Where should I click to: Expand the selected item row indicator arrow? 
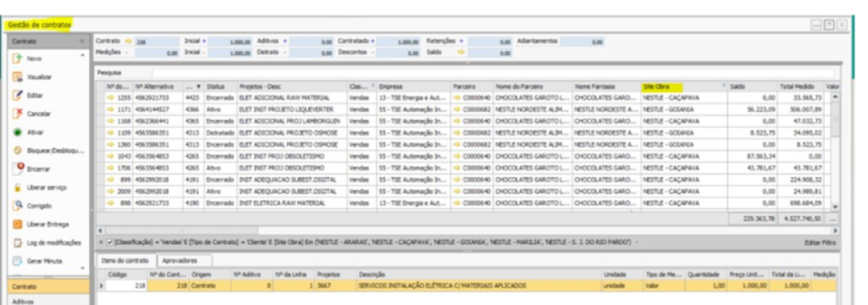pyautogui.click(x=101, y=286)
